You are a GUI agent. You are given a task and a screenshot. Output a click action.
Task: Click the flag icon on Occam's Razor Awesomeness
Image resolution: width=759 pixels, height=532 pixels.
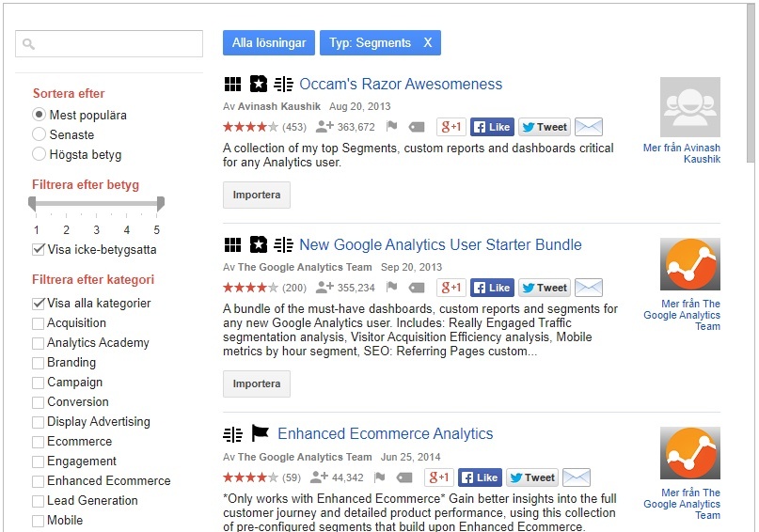tap(392, 127)
